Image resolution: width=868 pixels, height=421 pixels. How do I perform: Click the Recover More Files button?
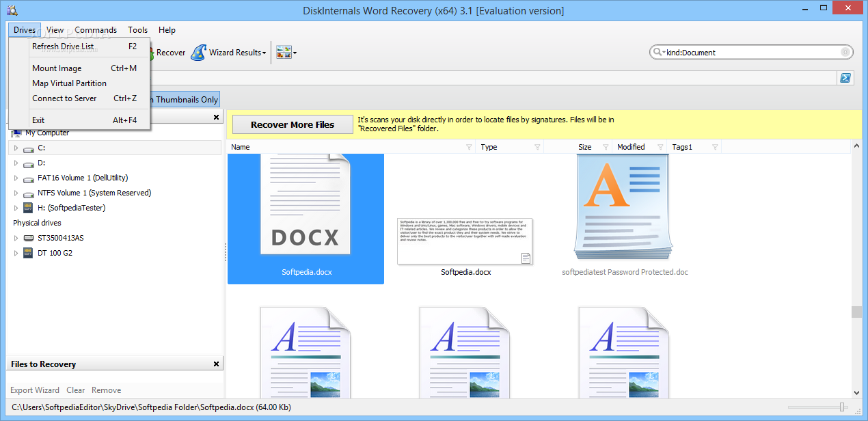pyautogui.click(x=293, y=124)
